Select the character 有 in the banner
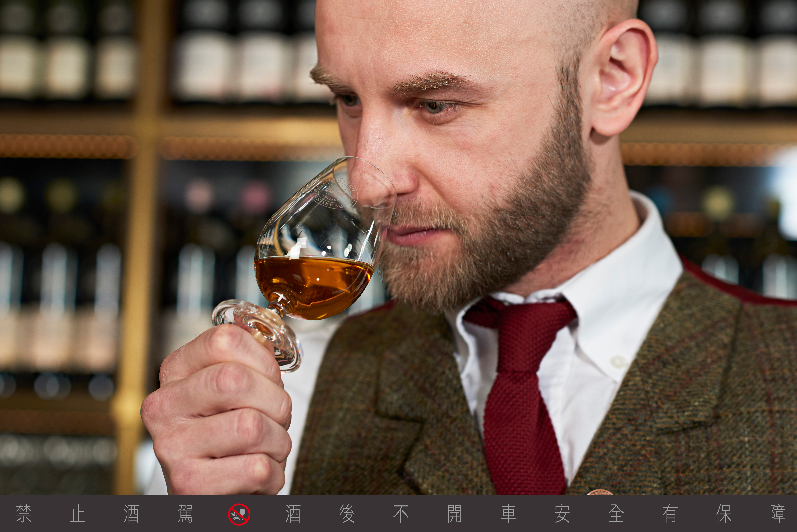 [x=670, y=513]
